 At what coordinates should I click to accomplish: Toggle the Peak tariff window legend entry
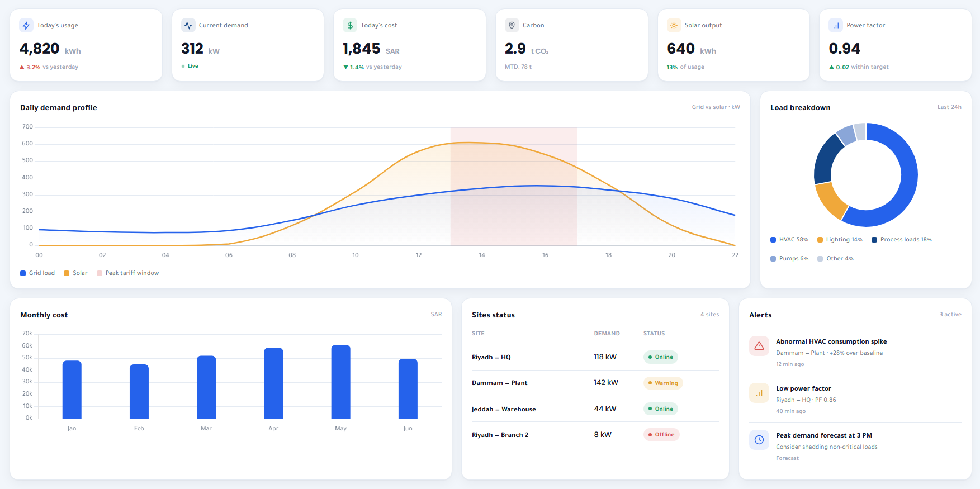(x=128, y=273)
